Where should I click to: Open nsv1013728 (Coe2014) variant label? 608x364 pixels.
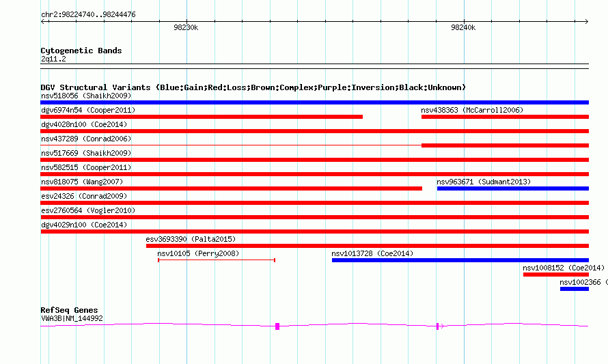[372, 253]
